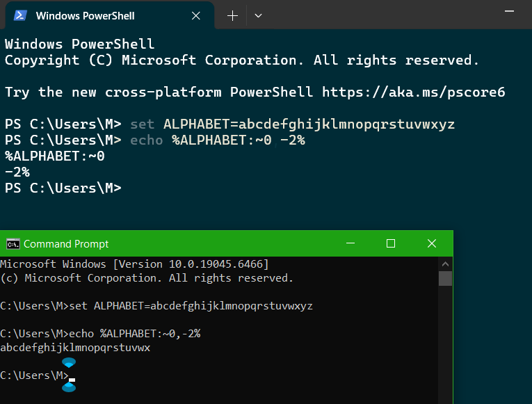The height and width of the screenshot is (404, 532).
Task: Close the Windows PowerShell tab
Action: (x=196, y=15)
